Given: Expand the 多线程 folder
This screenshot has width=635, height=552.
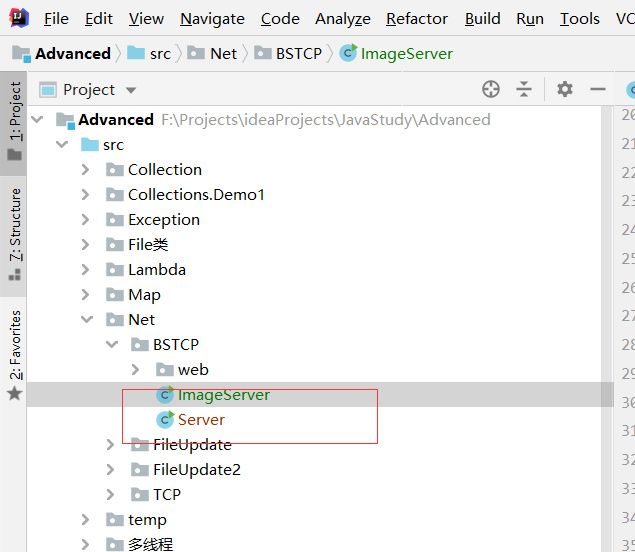Looking at the screenshot, I should (85, 545).
